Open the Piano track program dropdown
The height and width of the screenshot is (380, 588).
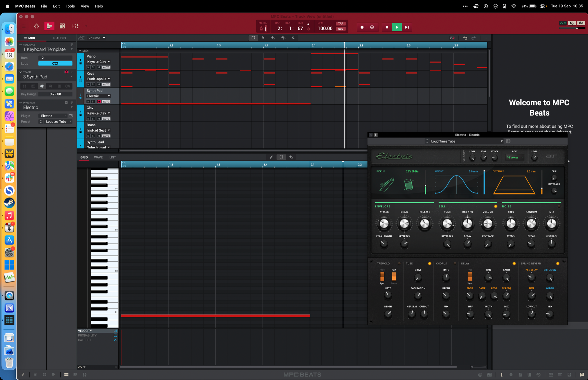(98, 62)
